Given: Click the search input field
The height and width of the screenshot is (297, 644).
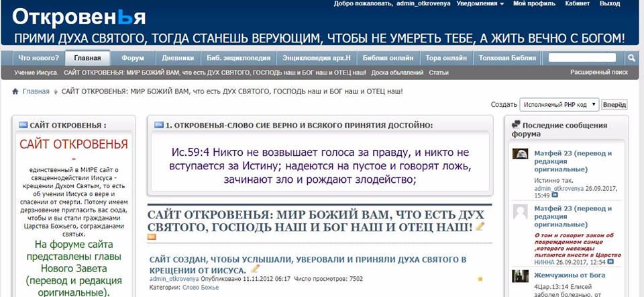Looking at the screenshot, I should [582, 58].
